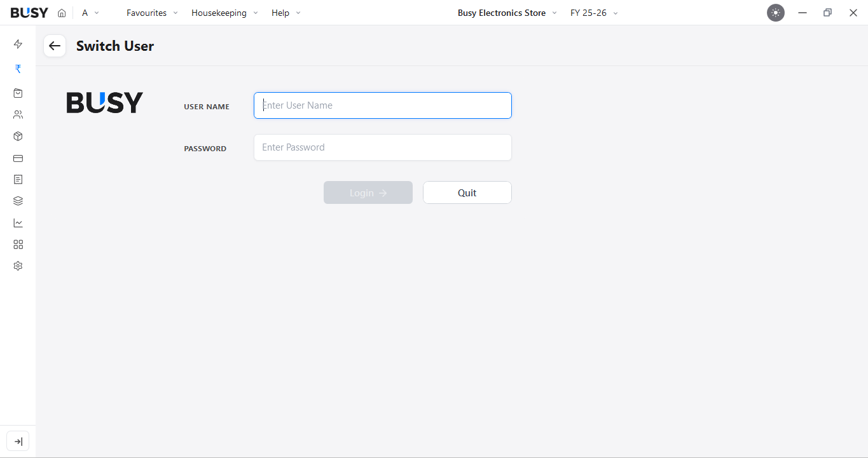Select the rupee symbol sidebar icon
This screenshot has height=458, width=868.
point(18,69)
